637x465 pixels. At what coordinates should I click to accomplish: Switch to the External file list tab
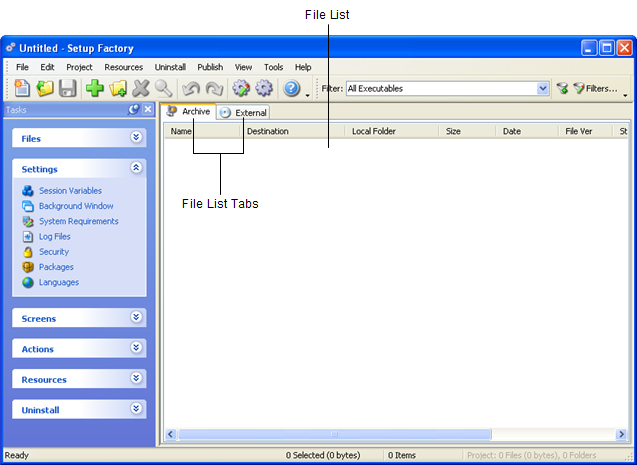(243, 113)
